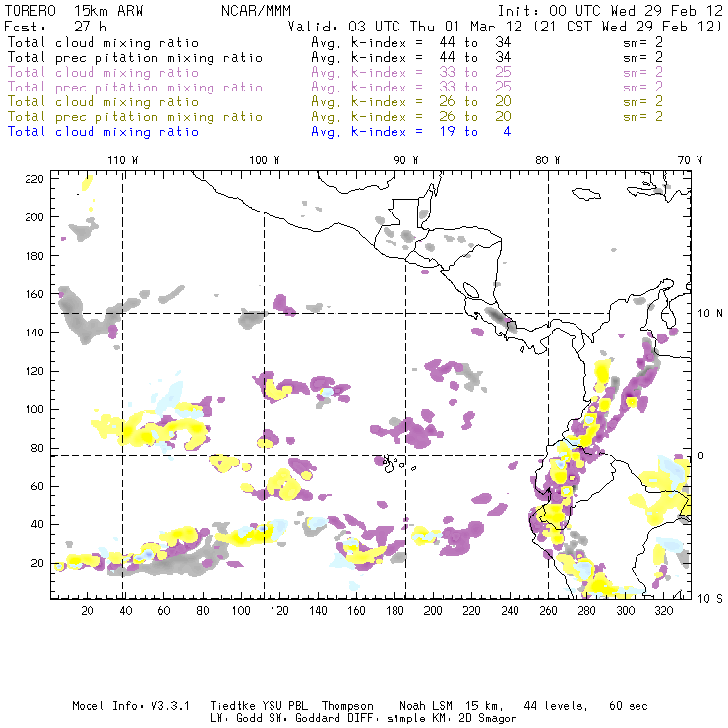Click the '10 N' latitude label
728x728 pixels.
click(710, 314)
